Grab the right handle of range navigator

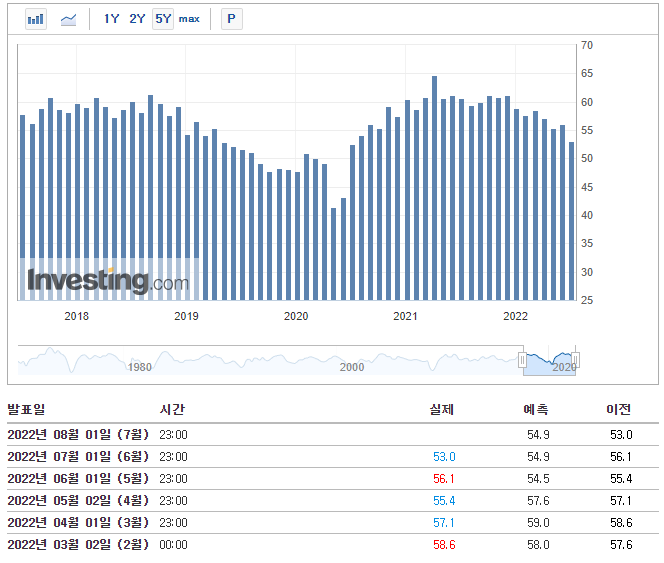pyautogui.click(x=575, y=360)
